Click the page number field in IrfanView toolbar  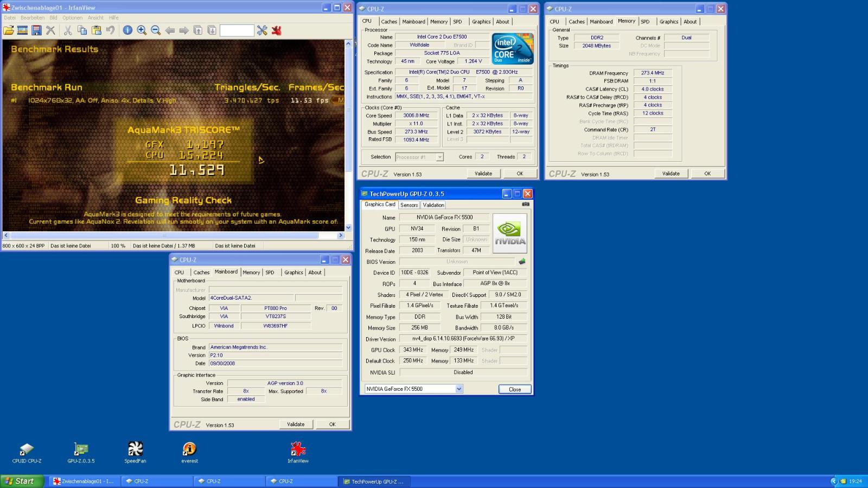(x=237, y=30)
